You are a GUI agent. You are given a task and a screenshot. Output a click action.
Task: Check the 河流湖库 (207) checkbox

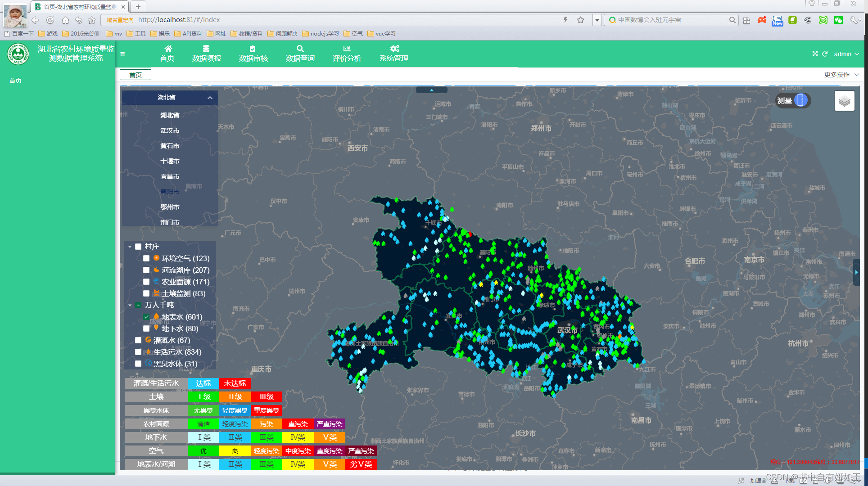coord(146,270)
